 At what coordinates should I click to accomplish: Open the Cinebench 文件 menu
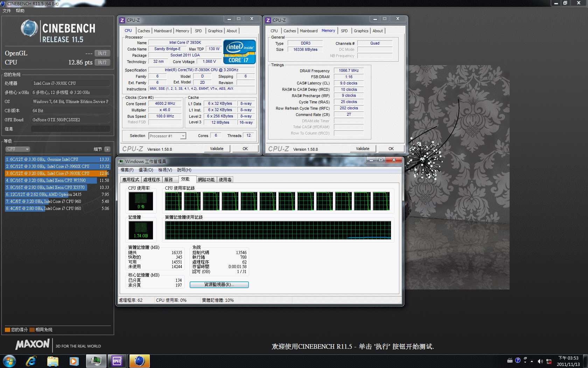point(7,11)
